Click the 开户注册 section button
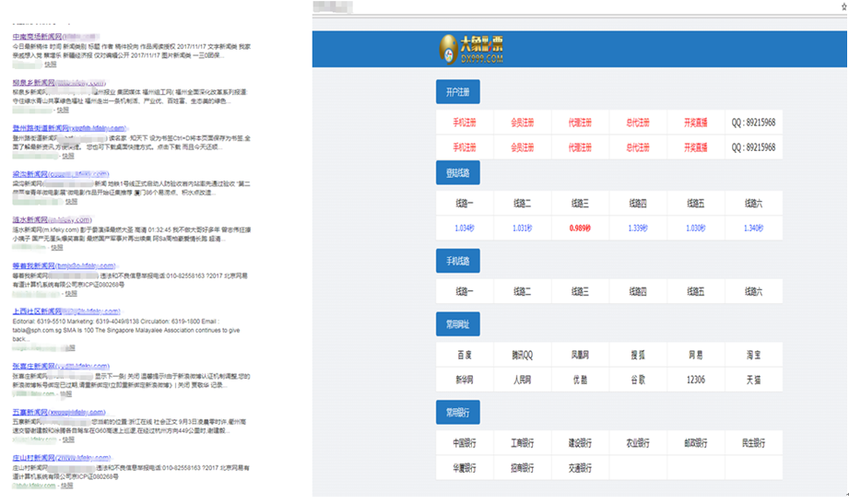Screen dimensions: 849x504 (x=457, y=92)
